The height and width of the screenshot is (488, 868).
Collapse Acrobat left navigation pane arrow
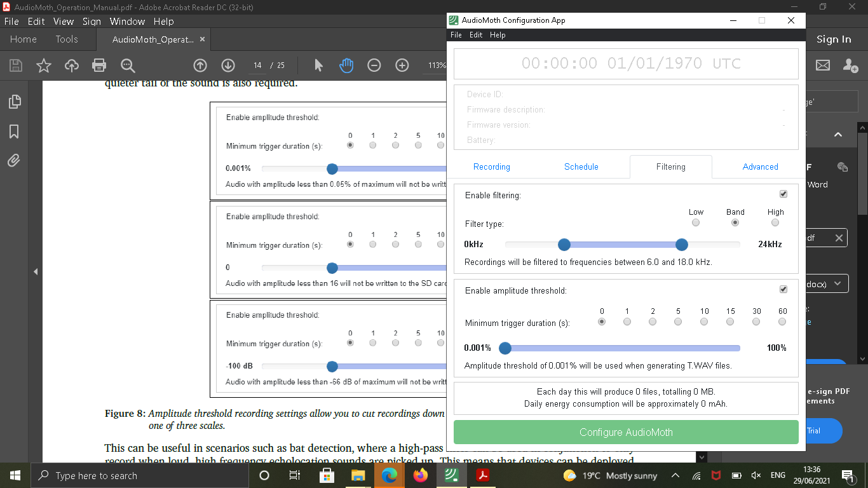point(36,272)
